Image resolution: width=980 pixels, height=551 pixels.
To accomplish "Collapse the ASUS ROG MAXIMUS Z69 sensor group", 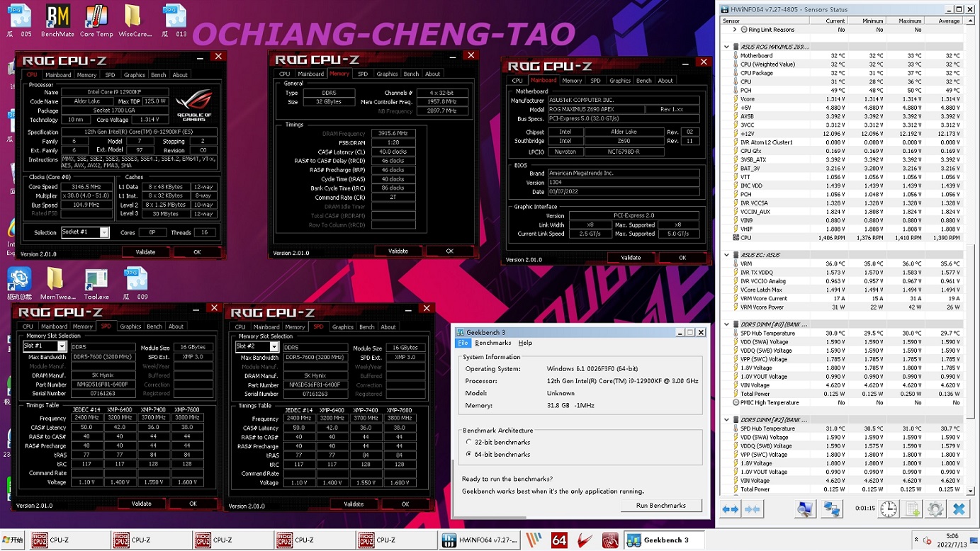I will tap(726, 47).
